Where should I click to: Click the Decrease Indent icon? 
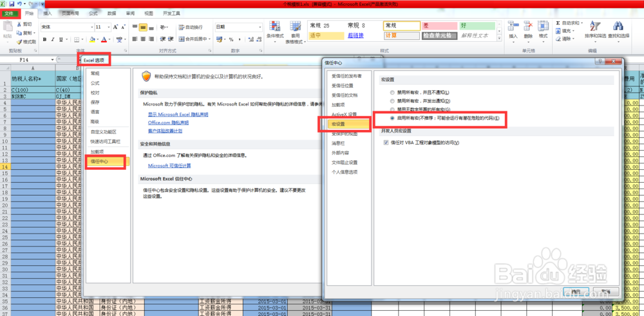tap(162, 39)
